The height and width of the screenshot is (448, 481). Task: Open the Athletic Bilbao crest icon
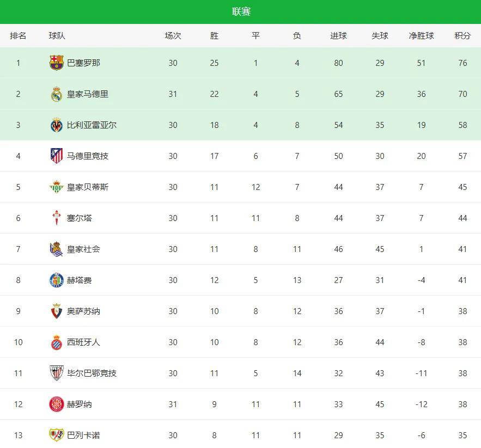pyautogui.click(x=57, y=373)
